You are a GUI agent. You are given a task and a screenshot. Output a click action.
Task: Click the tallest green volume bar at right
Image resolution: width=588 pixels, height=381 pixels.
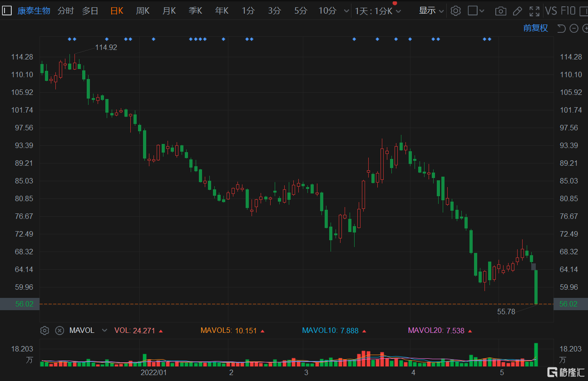(x=536, y=355)
